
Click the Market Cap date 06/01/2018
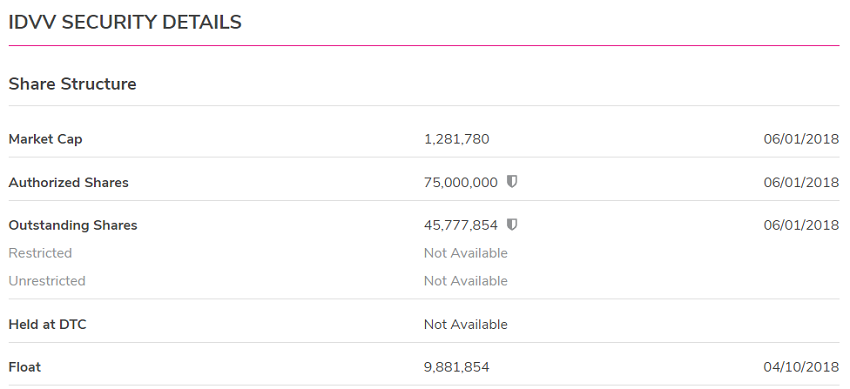tap(801, 139)
